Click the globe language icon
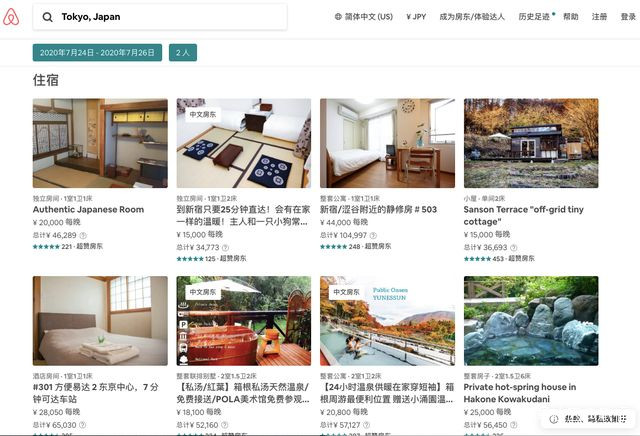Image resolution: width=640 pixels, height=436 pixels. (338, 17)
